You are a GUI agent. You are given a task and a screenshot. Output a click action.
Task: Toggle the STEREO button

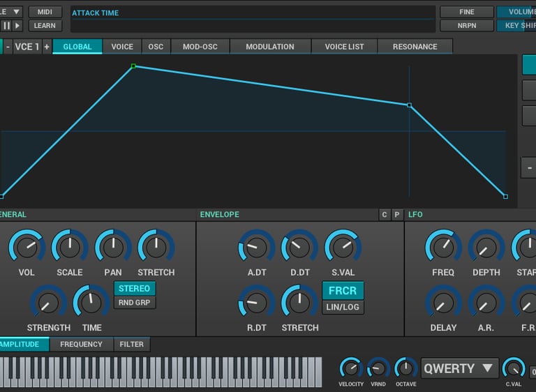tap(134, 289)
